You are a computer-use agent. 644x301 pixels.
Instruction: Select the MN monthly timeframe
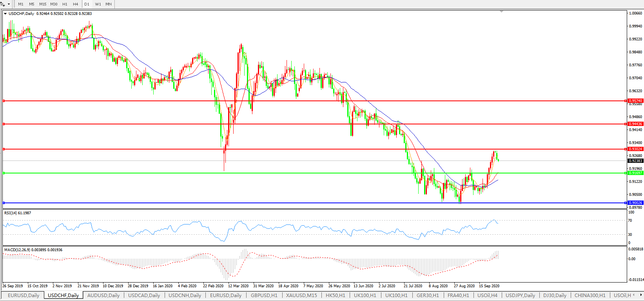pyautogui.click(x=109, y=4)
